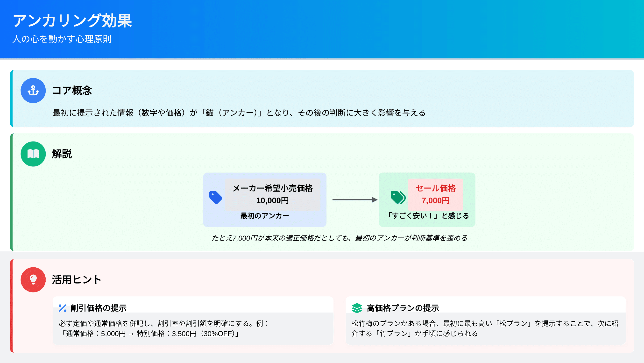The height and width of the screenshot is (363, 644).
Task: Click the 最初のアンカー caption
Action: tap(265, 216)
